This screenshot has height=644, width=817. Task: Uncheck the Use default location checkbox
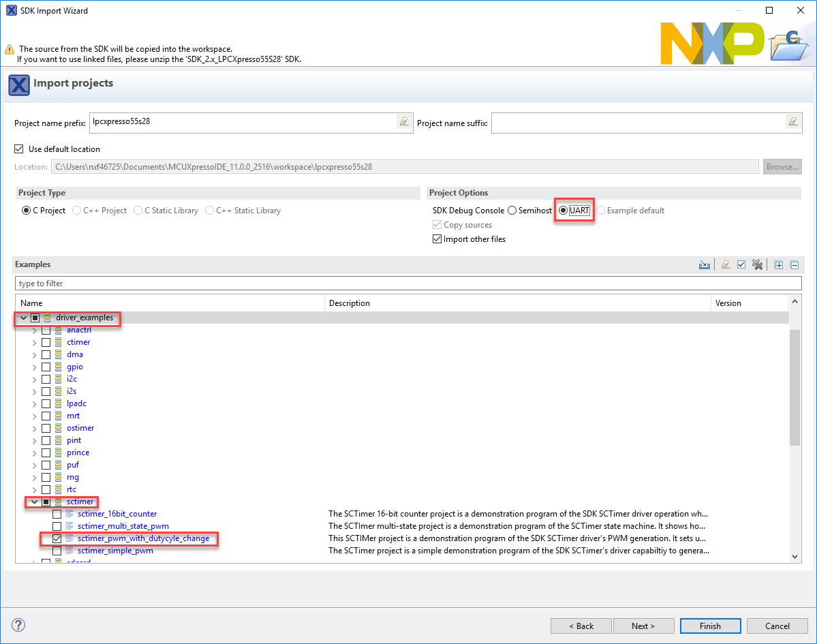coord(19,149)
